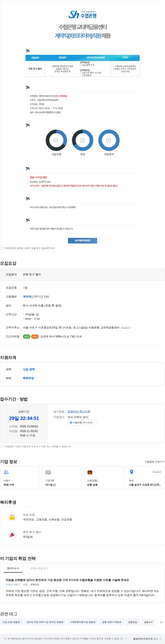Image resolution: width=165 pixels, height=644 pixels.
Task: Click the 휴무·휴가·행사 party icon
Action: [x=12, y=535]
